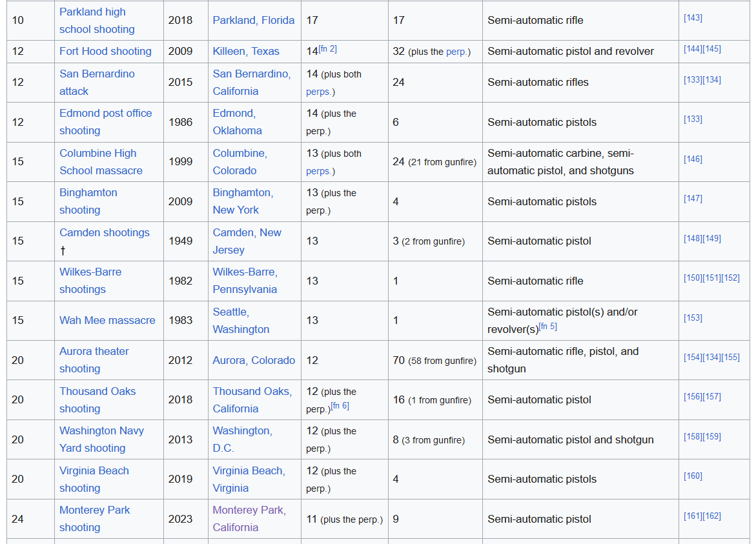Follow the Seattle, Washington link
Screen dimensions: 756x544
click(241, 321)
